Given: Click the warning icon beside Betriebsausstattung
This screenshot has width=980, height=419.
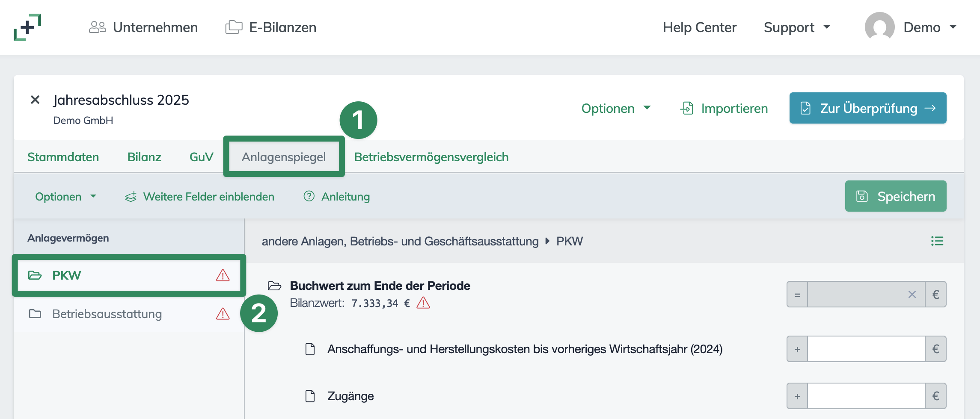Looking at the screenshot, I should pyautogui.click(x=223, y=314).
